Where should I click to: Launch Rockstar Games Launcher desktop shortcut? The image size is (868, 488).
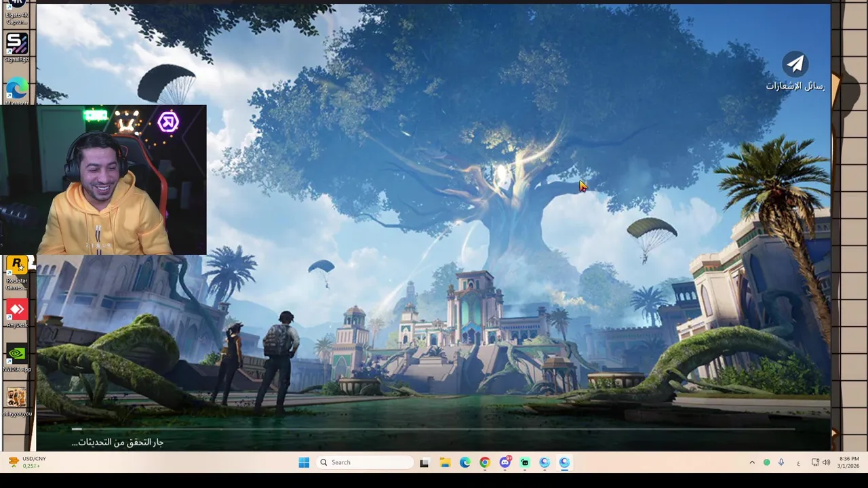point(17,274)
